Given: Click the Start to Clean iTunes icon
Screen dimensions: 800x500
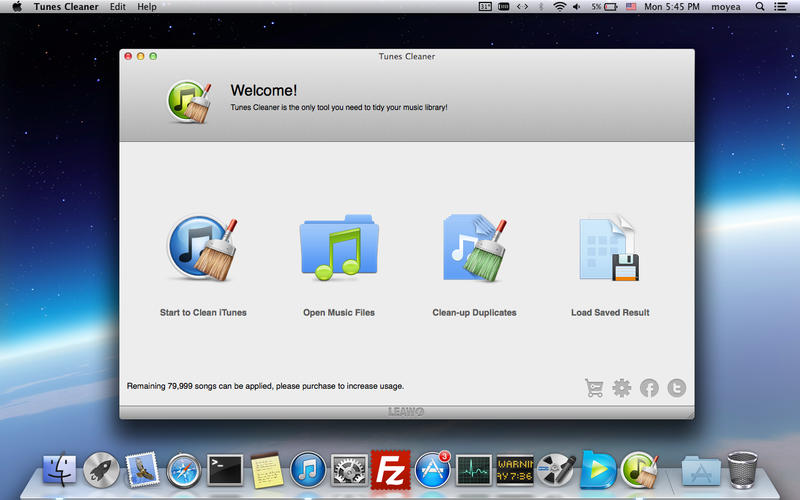Looking at the screenshot, I should (203, 249).
